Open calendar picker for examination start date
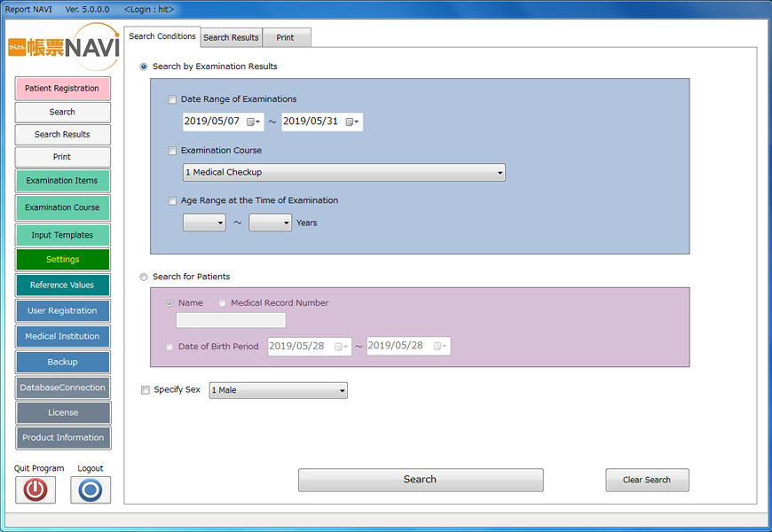 click(254, 122)
